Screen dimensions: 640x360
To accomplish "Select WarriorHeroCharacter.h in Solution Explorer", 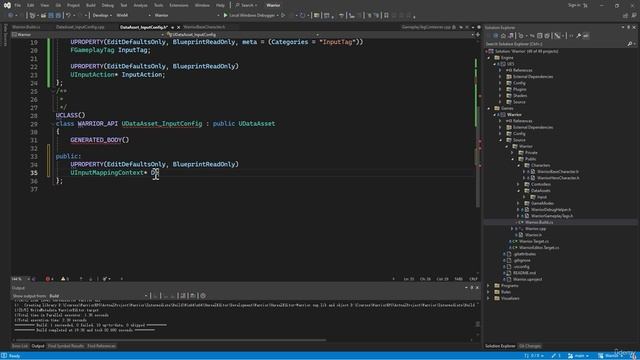I will [558, 178].
